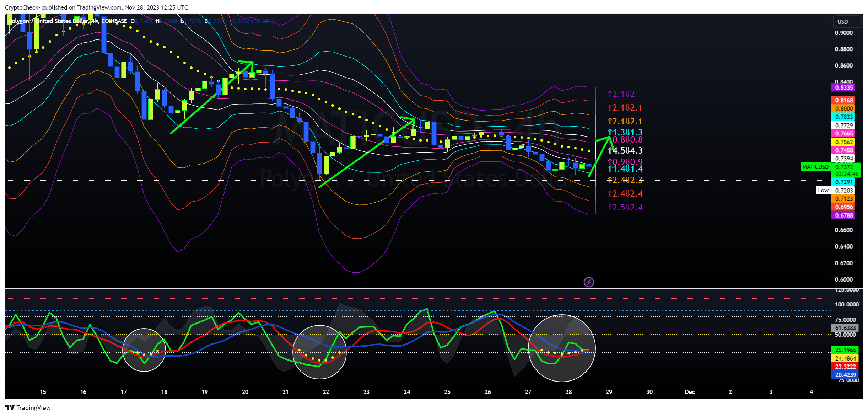Viewport: 868px width, 416px height.
Task: Click the green 25.1966 oscillator value label
Action: (845, 350)
